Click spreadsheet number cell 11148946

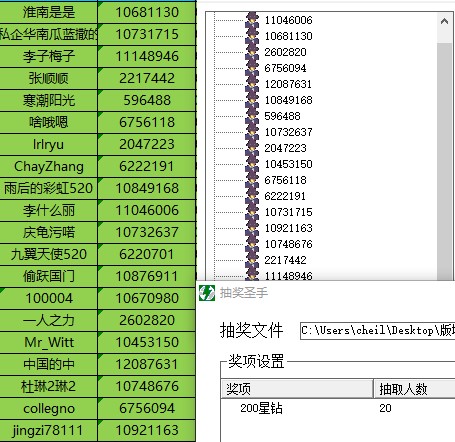(x=147, y=56)
